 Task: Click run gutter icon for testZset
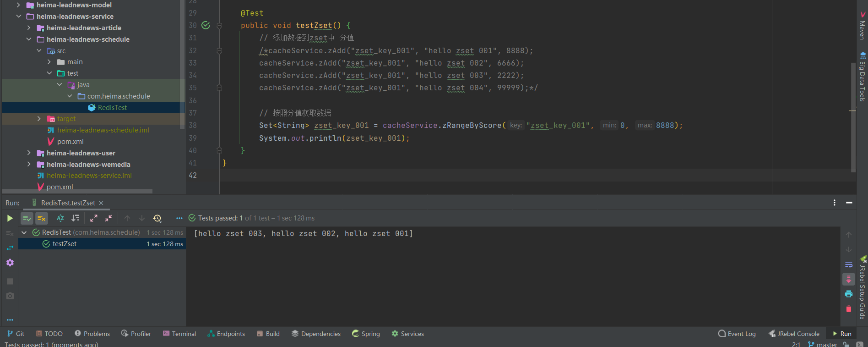pos(206,25)
